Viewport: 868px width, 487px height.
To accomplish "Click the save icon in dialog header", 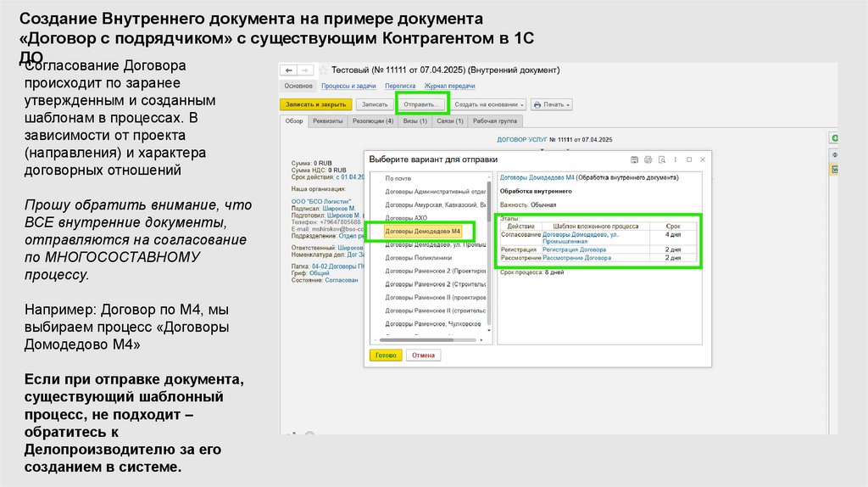I will click(633, 160).
